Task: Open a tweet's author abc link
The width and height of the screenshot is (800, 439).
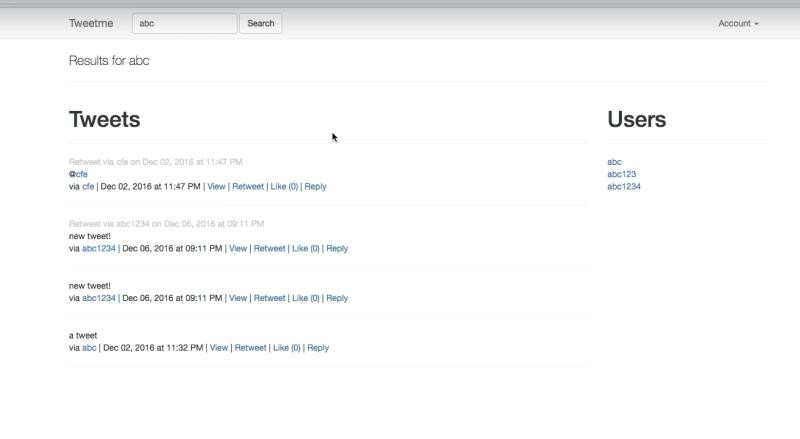Action: tap(89, 348)
